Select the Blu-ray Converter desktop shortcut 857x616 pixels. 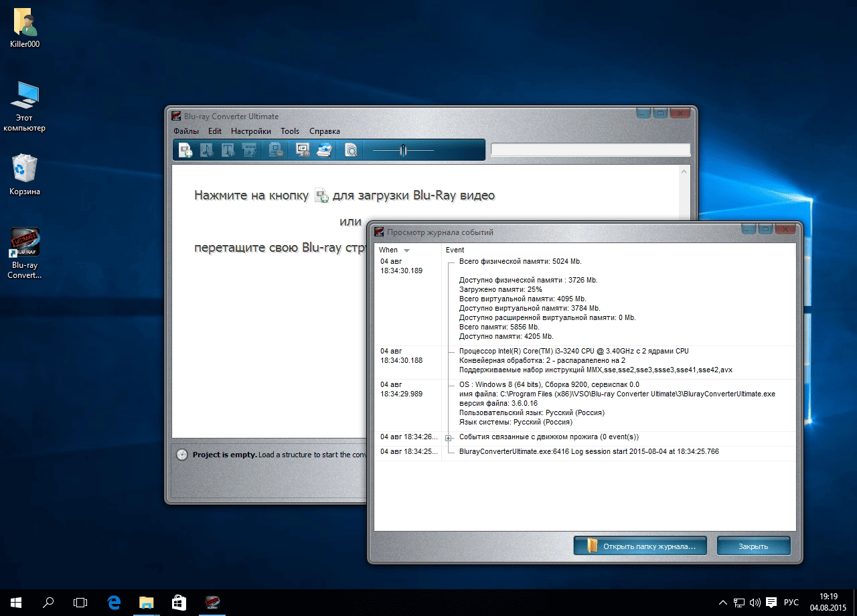(x=25, y=253)
